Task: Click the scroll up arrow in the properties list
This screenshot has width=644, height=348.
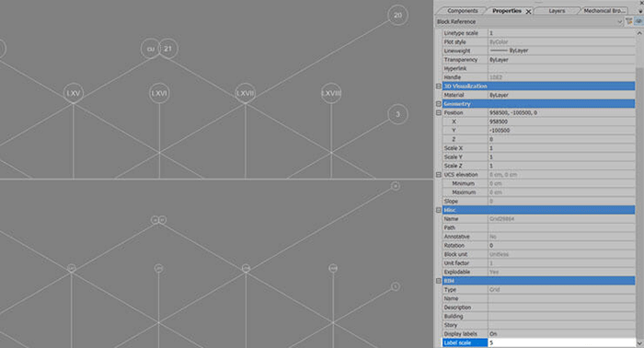Action: tap(639, 33)
